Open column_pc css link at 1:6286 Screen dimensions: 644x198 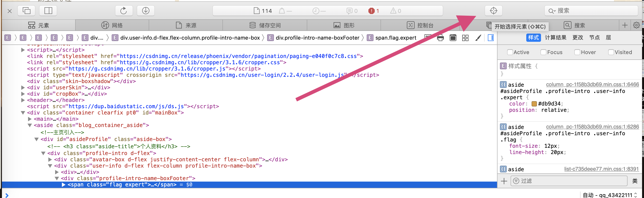[x=592, y=127]
